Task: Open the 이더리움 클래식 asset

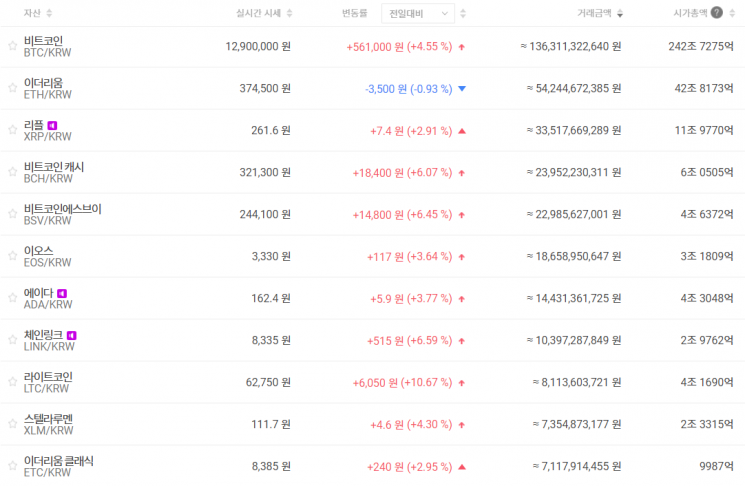Action: (x=58, y=460)
